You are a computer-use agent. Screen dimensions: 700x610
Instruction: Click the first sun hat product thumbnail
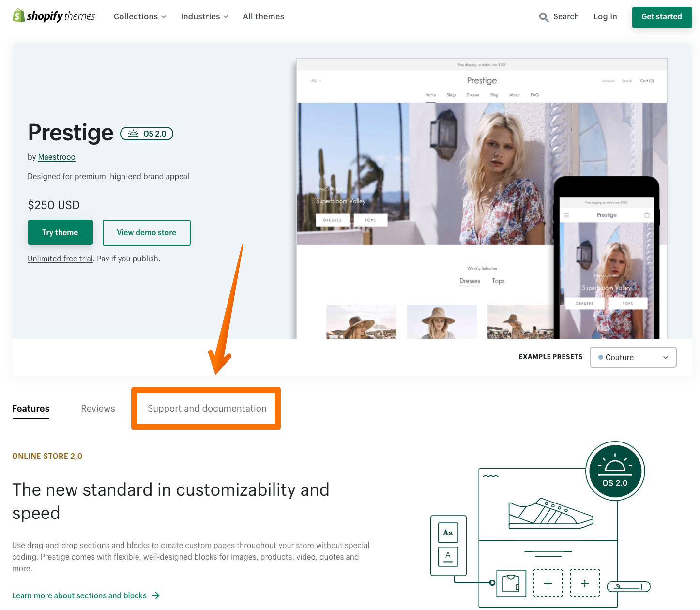tap(361, 322)
